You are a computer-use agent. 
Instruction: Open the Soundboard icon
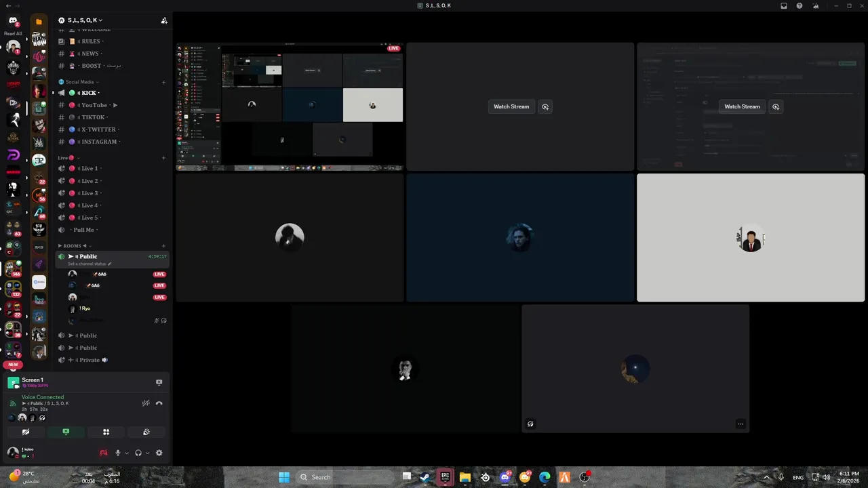pos(146,432)
